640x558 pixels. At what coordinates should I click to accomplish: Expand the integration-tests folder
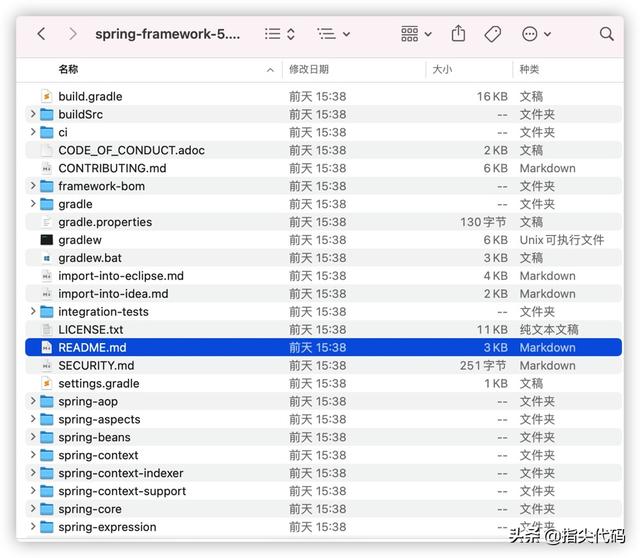coord(33,311)
